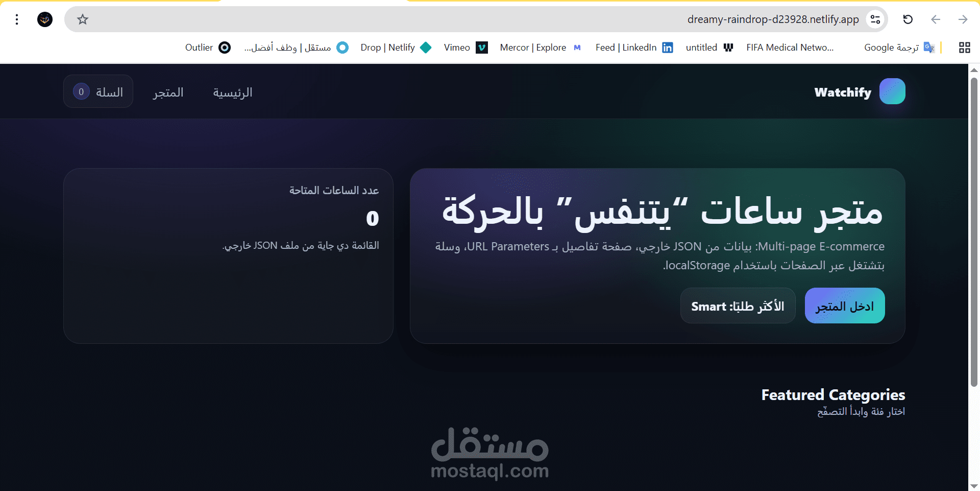Open the apps grid icon in the bookmarks bar

964,48
